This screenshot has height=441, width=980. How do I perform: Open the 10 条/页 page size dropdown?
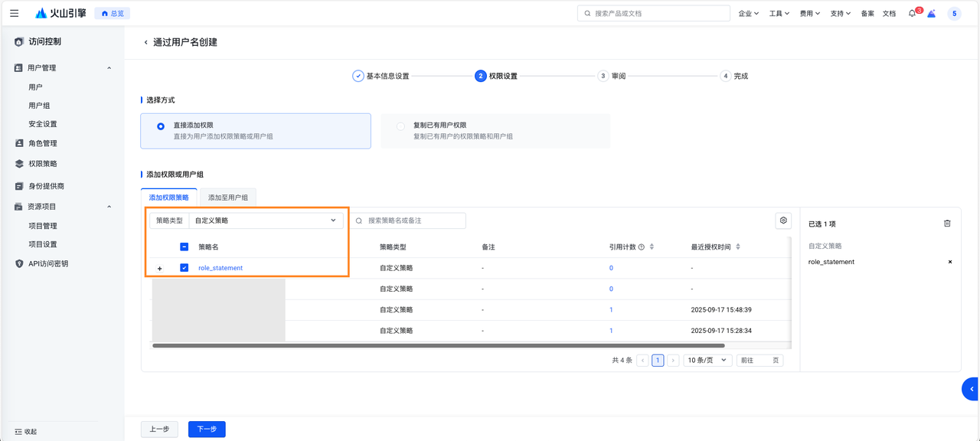[707, 361]
